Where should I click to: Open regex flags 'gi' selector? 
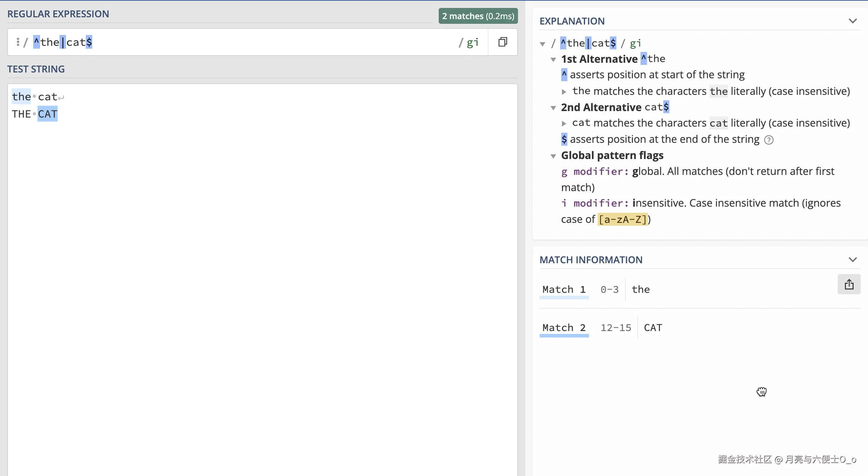pos(472,43)
